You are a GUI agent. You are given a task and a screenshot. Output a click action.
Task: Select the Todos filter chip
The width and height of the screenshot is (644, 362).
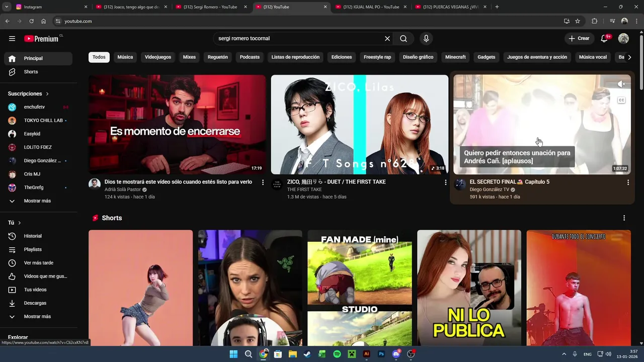[x=99, y=57]
